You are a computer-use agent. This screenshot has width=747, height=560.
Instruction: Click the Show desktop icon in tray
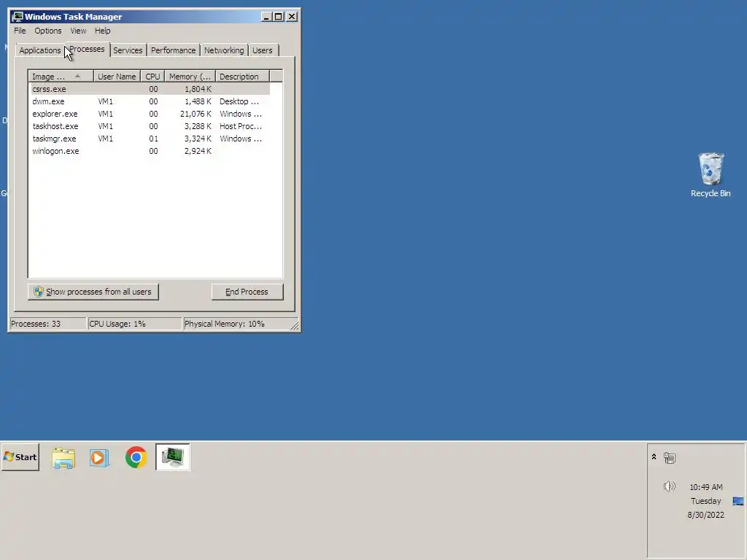point(738,501)
